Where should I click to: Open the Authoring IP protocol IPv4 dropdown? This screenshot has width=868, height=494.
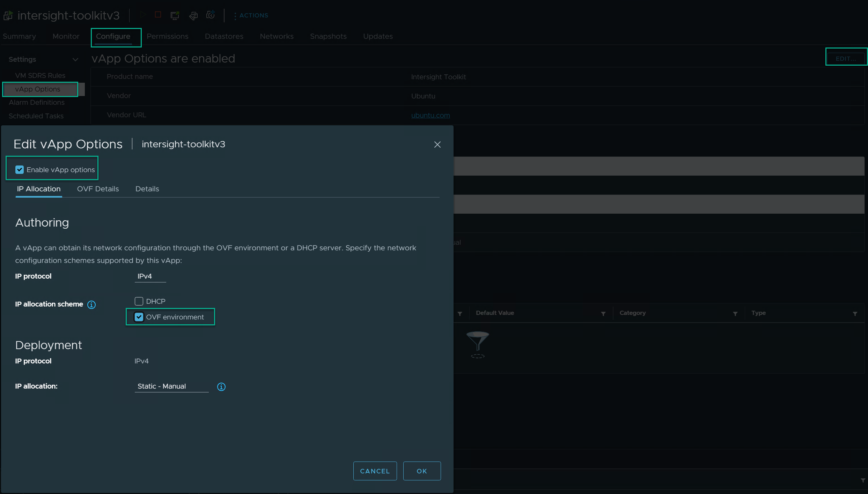[x=150, y=277]
